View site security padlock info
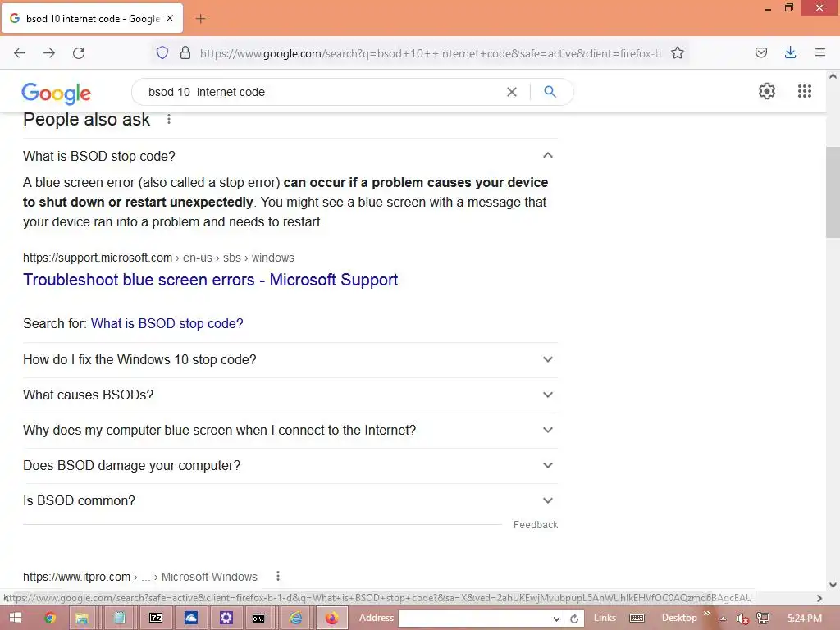 tap(185, 52)
